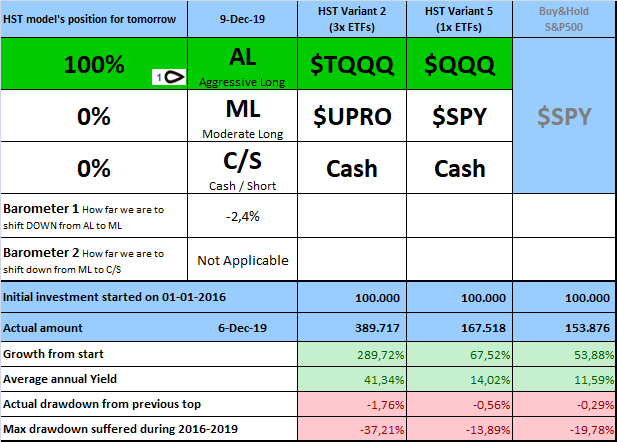Image resolution: width=617 pixels, height=442 pixels.
Task: Select the 0% cell in the Cash / Short row
Action: 94,168
